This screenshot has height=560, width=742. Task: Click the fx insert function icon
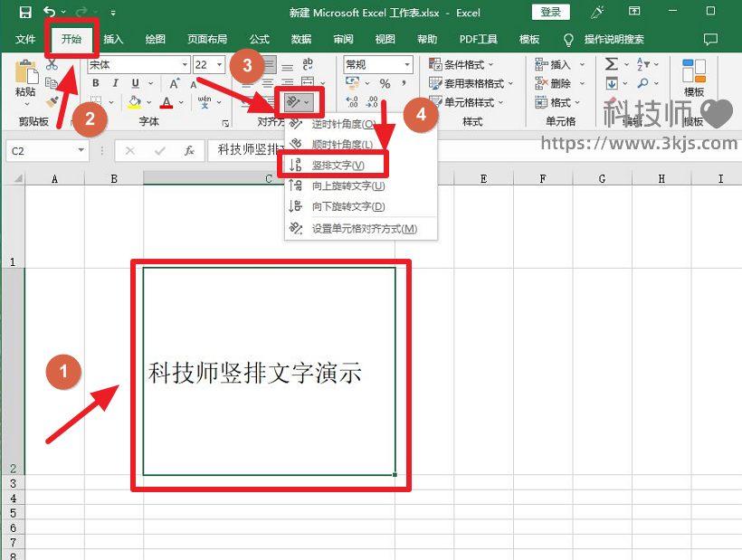[189, 151]
